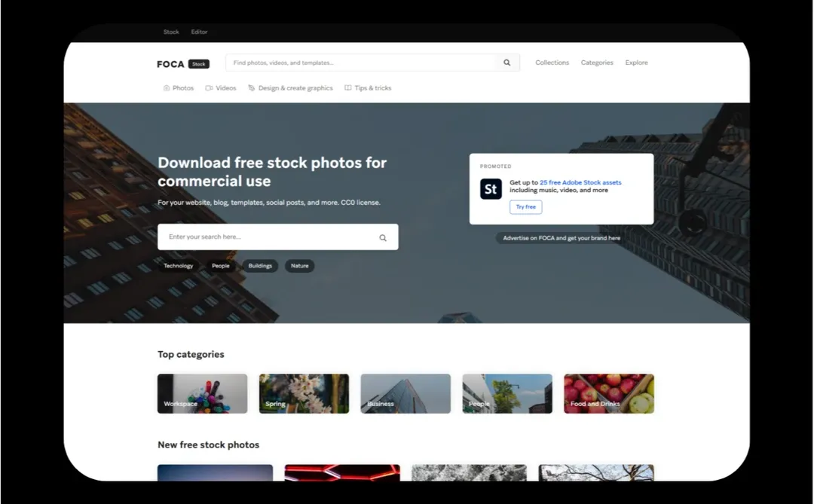Open Design & create graphics
Viewport: 814px width, 504px height.
point(290,88)
